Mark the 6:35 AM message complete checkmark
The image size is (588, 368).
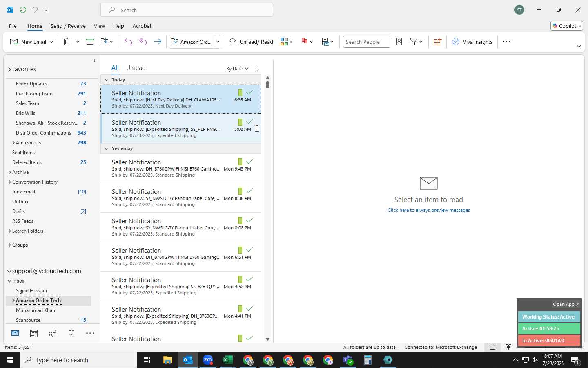pyautogui.click(x=249, y=92)
